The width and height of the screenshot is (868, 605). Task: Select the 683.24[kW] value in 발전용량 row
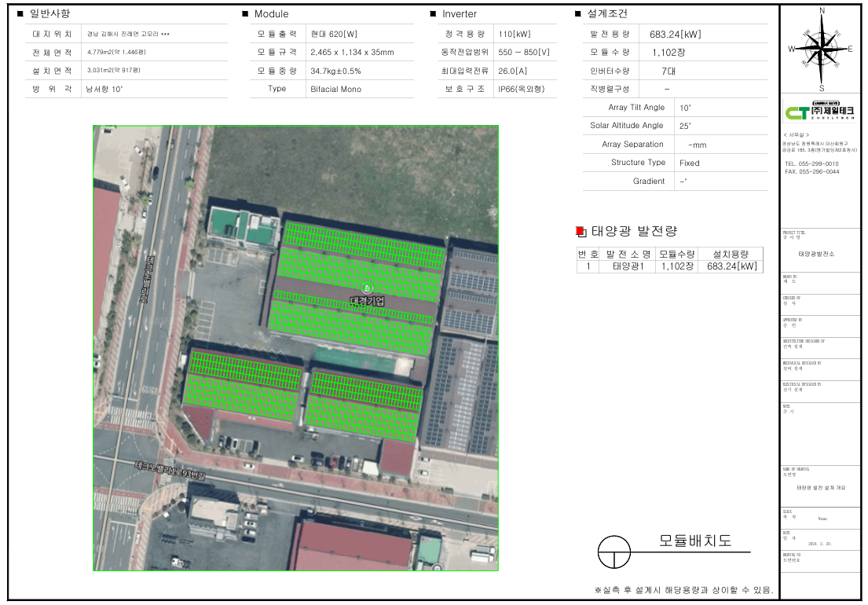(x=675, y=35)
